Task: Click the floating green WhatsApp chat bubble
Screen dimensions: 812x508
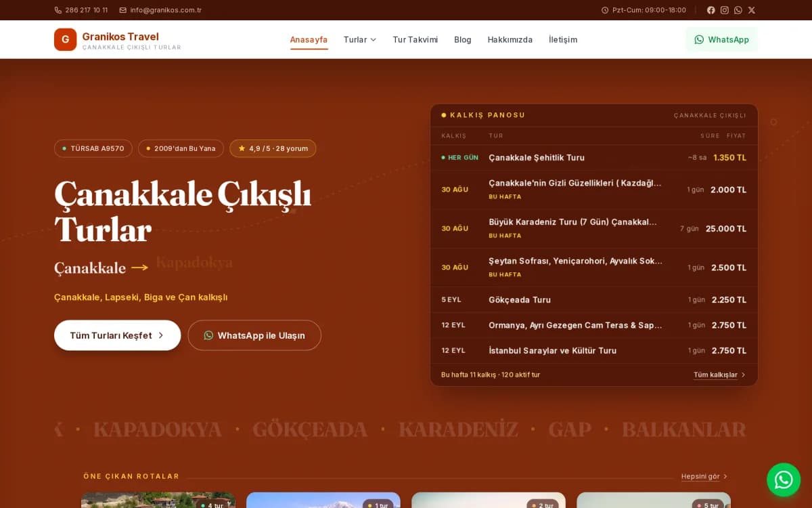Action: pos(784,480)
